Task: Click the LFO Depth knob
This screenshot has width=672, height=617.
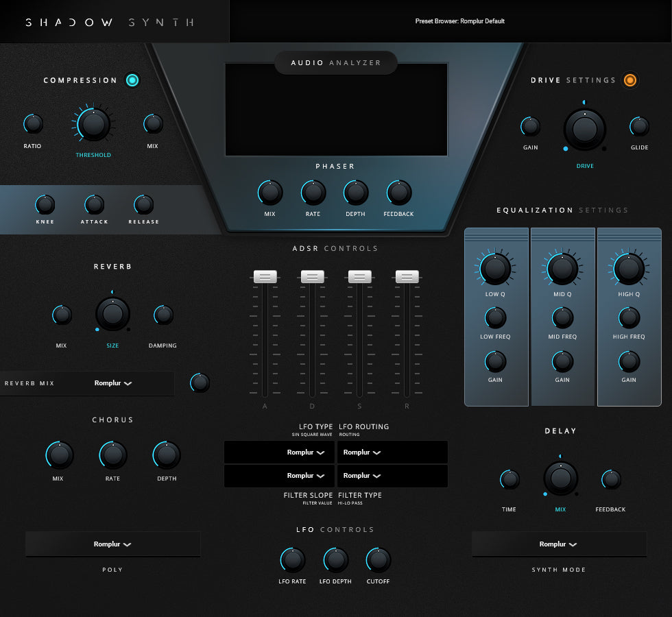Action: [x=336, y=560]
